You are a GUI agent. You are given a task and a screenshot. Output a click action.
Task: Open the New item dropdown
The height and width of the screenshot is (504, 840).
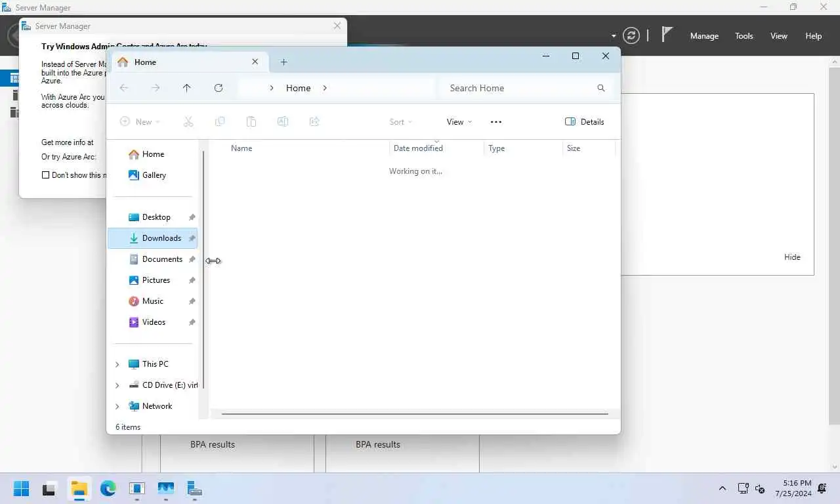point(140,121)
